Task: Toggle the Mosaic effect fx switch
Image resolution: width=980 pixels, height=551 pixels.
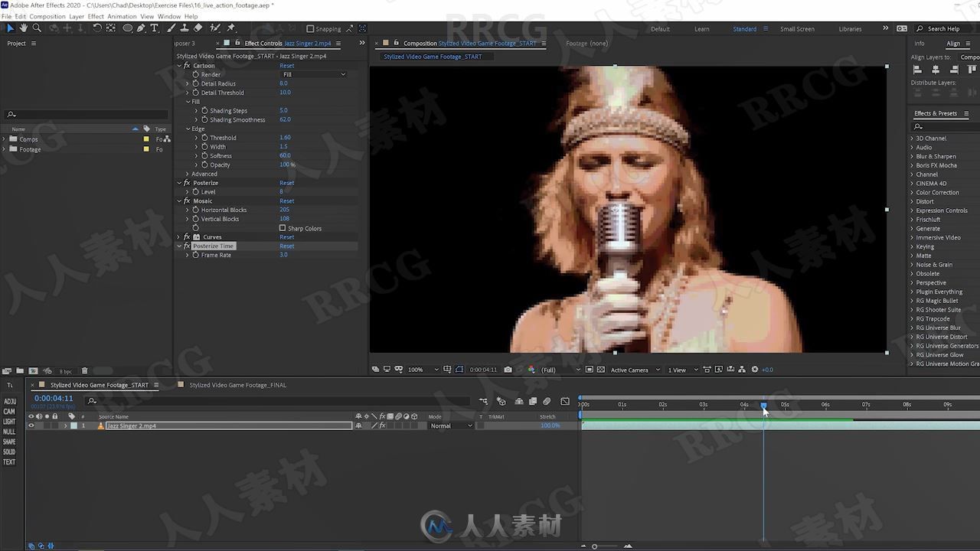Action: tap(187, 201)
